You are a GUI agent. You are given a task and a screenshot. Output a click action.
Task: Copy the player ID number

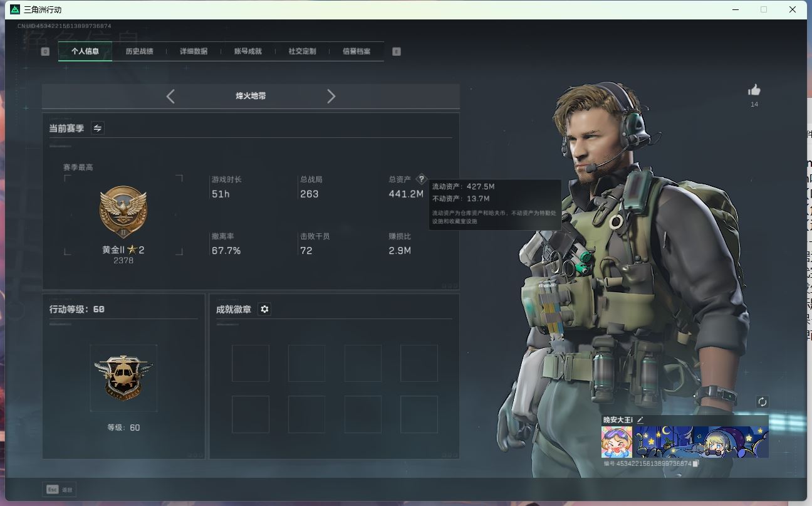tap(696, 463)
